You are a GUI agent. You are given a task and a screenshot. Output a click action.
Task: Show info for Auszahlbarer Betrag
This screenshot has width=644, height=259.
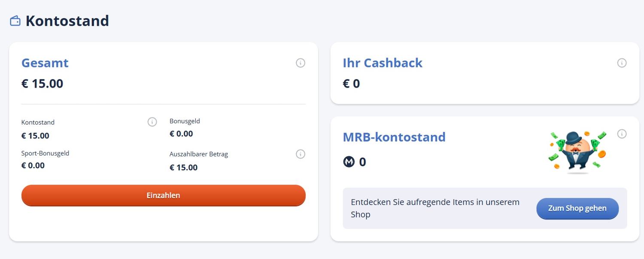point(301,154)
